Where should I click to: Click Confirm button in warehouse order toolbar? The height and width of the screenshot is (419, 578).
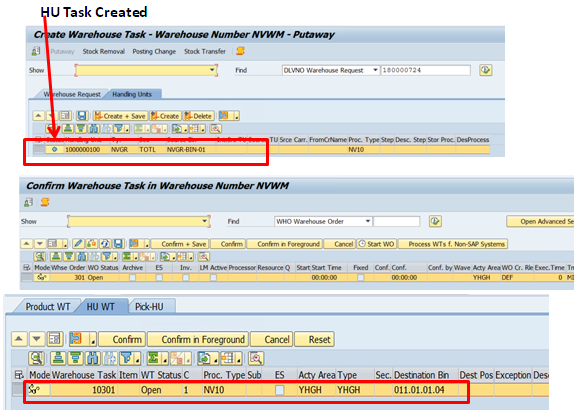click(x=228, y=244)
